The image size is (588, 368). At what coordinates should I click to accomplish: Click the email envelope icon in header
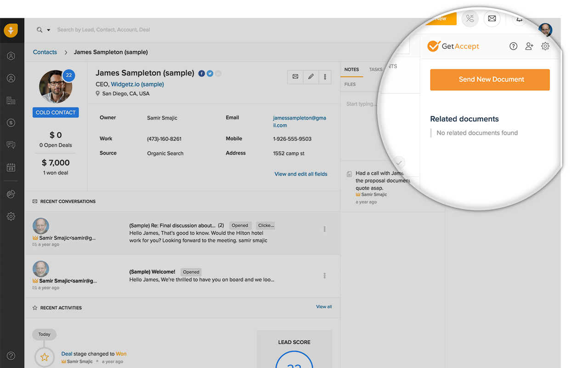point(492,18)
